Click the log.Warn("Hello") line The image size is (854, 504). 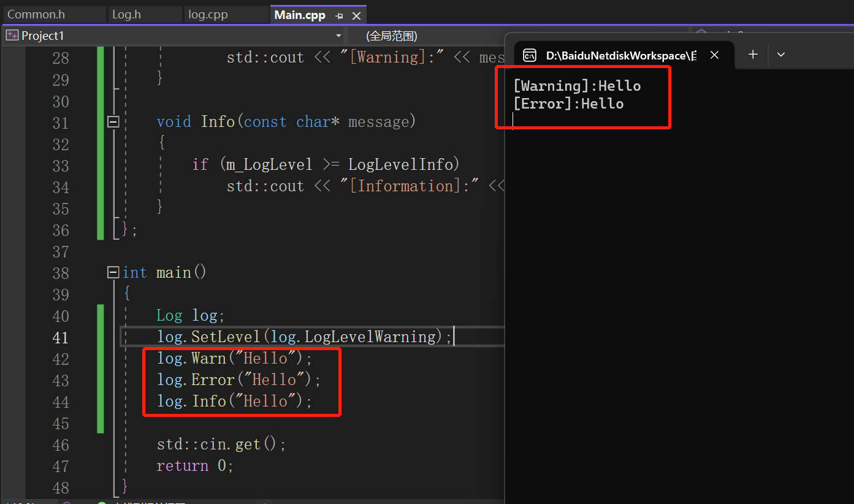point(234,358)
